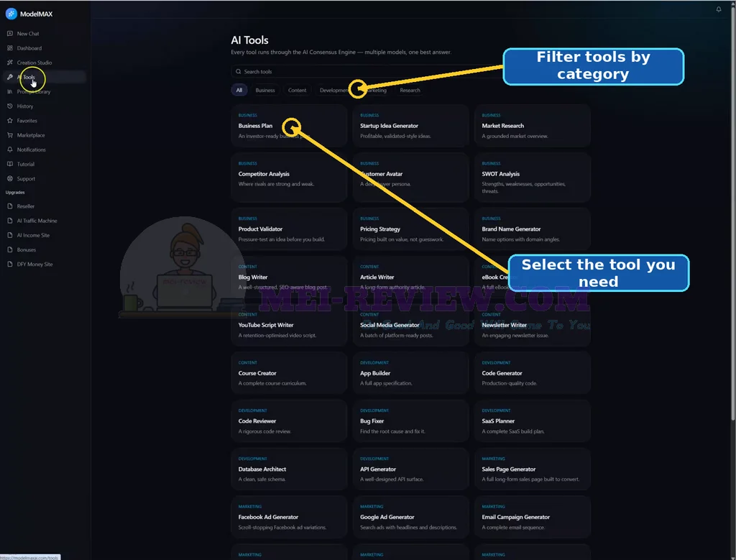Open the notifications bell icon at top right

click(719, 9)
